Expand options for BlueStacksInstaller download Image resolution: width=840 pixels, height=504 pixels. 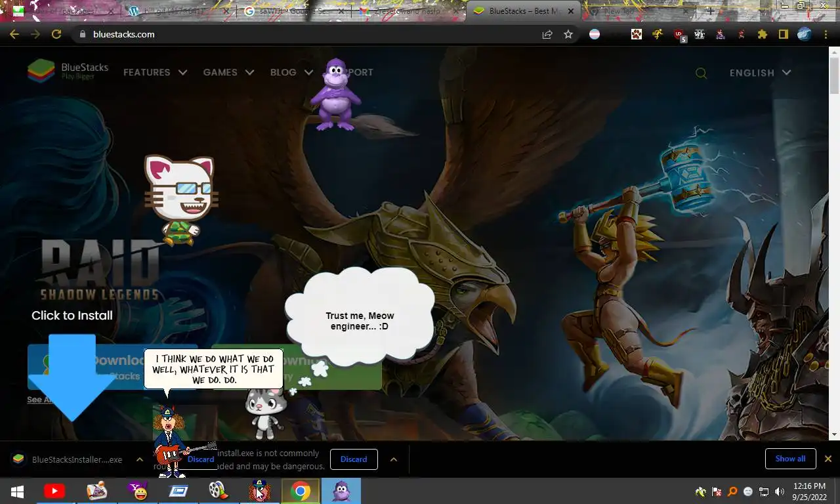point(139,459)
